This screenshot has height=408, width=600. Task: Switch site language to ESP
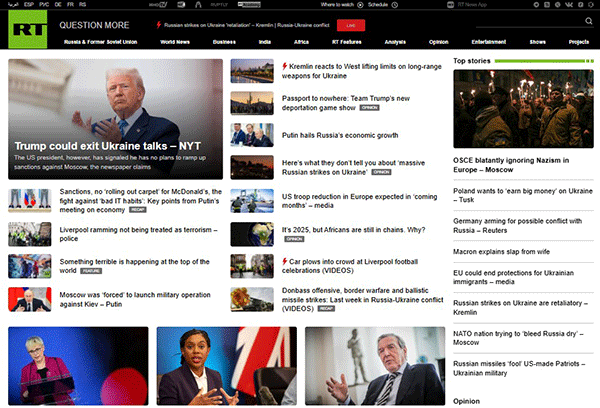click(x=29, y=5)
